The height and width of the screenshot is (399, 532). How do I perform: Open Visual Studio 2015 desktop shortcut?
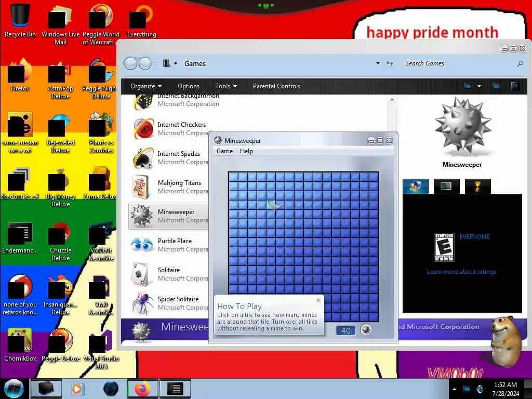click(x=101, y=350)
